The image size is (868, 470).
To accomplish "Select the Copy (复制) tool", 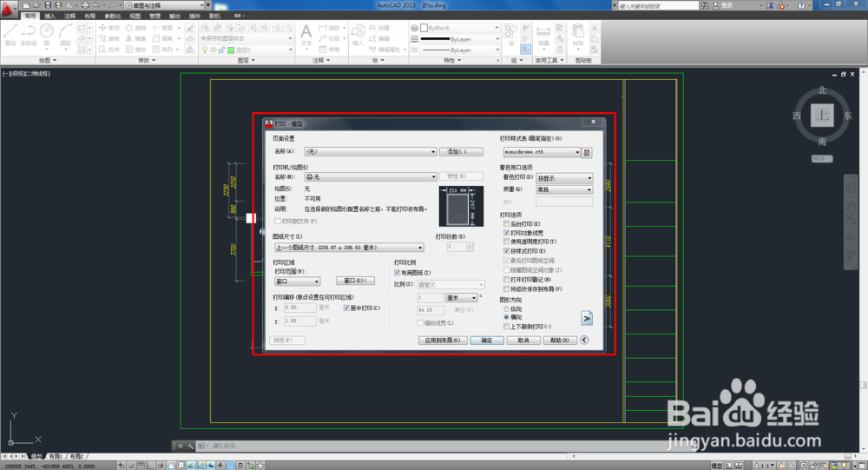I will [x=109, y=39].
